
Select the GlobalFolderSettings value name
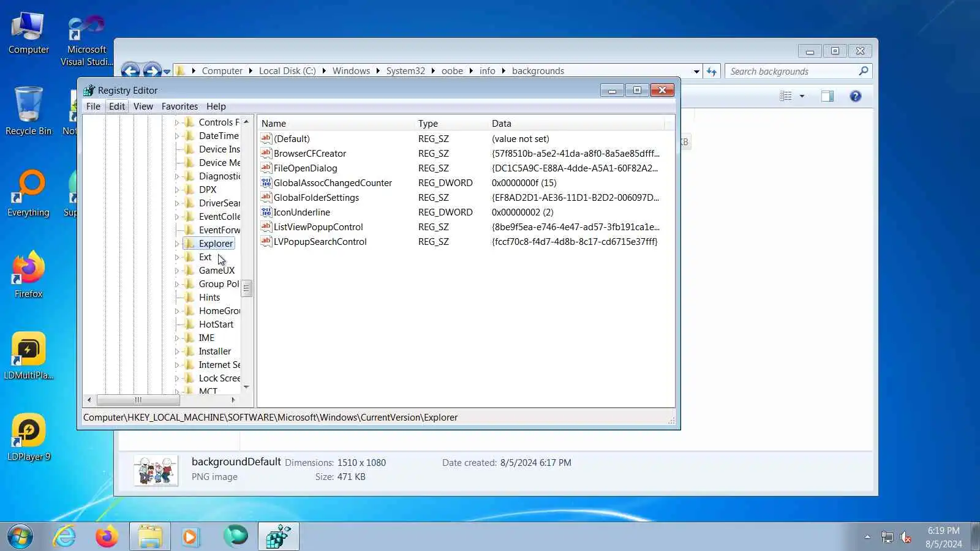click(x=316, y=198)
